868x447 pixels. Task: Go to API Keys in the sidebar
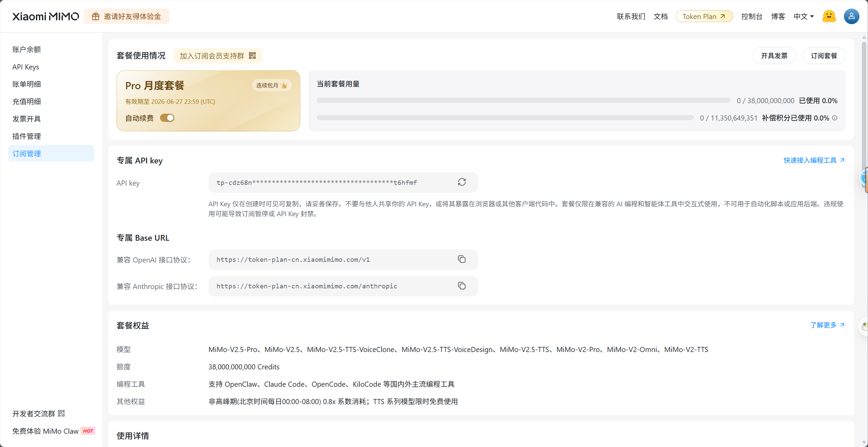[51, 67]
